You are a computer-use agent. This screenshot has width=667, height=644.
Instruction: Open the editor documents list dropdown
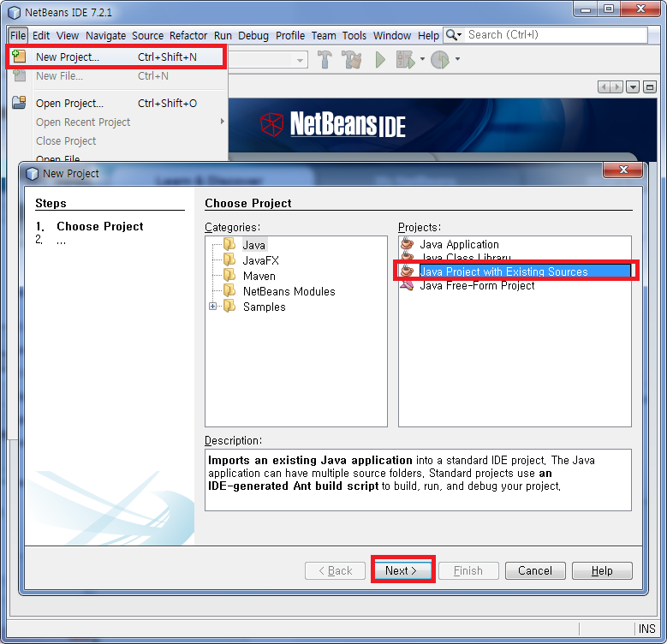pos(633,87)
